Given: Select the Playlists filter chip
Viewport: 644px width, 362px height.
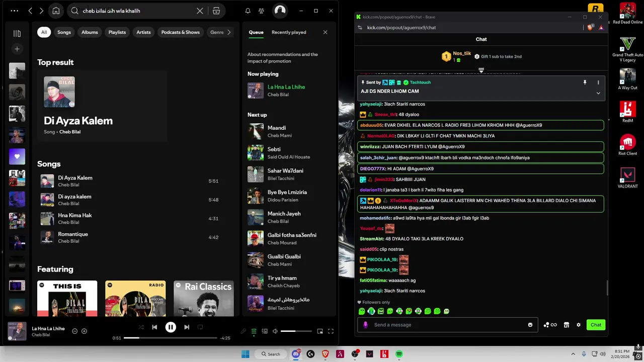Looking at the screenshot, I should (117, 32).
